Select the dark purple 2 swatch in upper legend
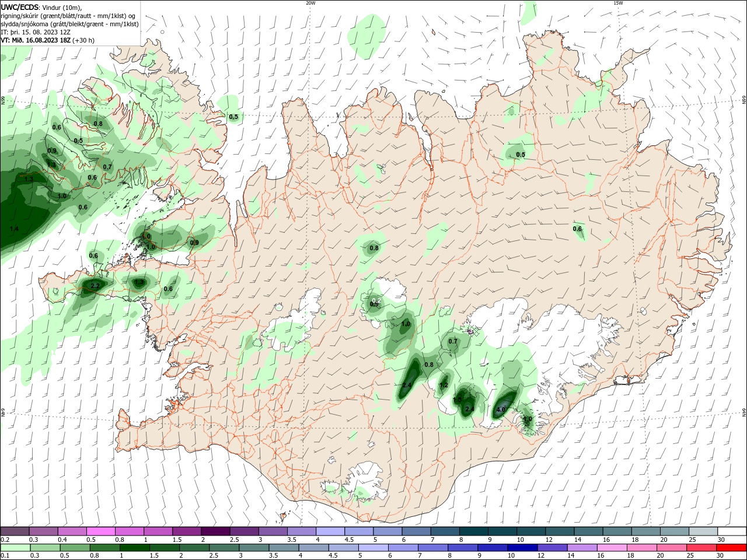 (215, 531)
